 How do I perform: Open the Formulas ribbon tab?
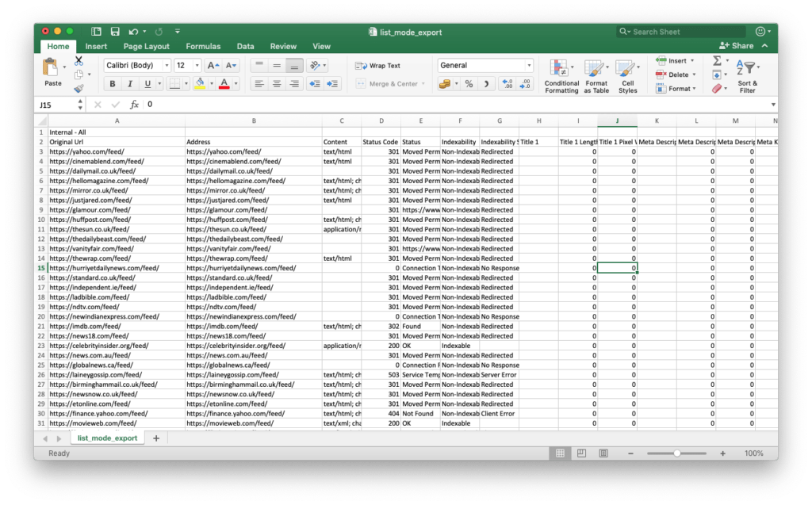pos(203,46)
